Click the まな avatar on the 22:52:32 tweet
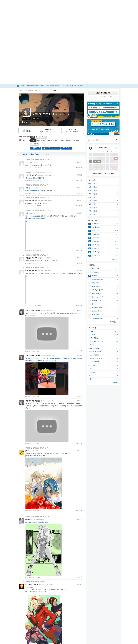This screenshot has width=138, height=644. click(x=22, y=164)
